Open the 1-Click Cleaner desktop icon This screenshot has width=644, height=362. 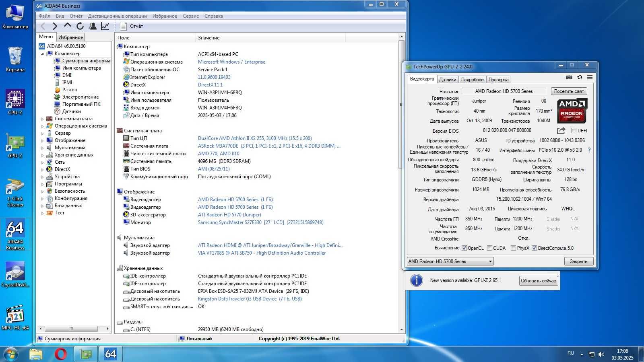pyautogui.click(x=15, y=193)
